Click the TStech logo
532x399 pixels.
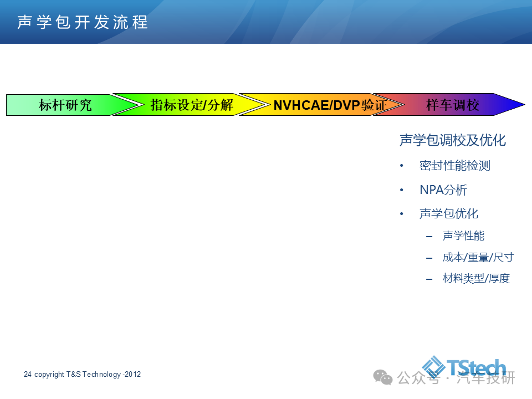[464, 367]
